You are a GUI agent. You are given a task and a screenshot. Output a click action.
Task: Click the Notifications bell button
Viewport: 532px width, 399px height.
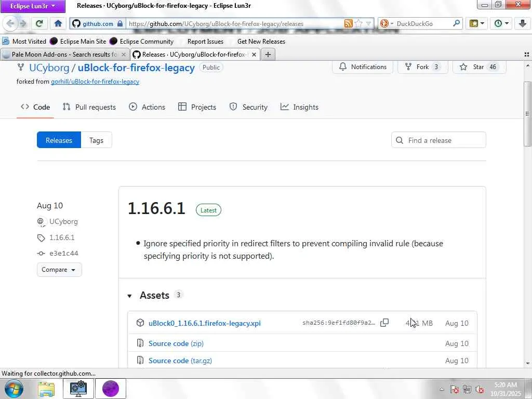(363, 67)
